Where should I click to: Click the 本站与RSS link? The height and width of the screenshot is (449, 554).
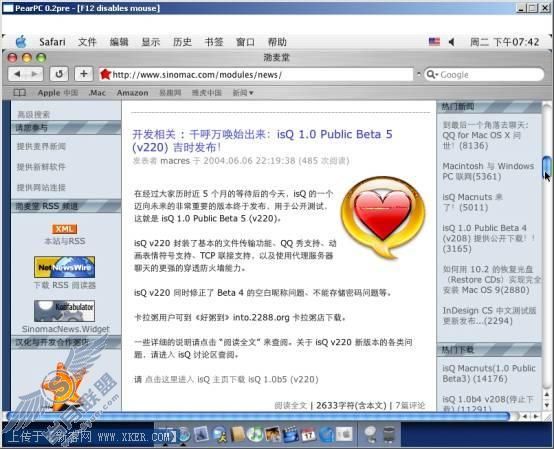[x=65, y=241]
